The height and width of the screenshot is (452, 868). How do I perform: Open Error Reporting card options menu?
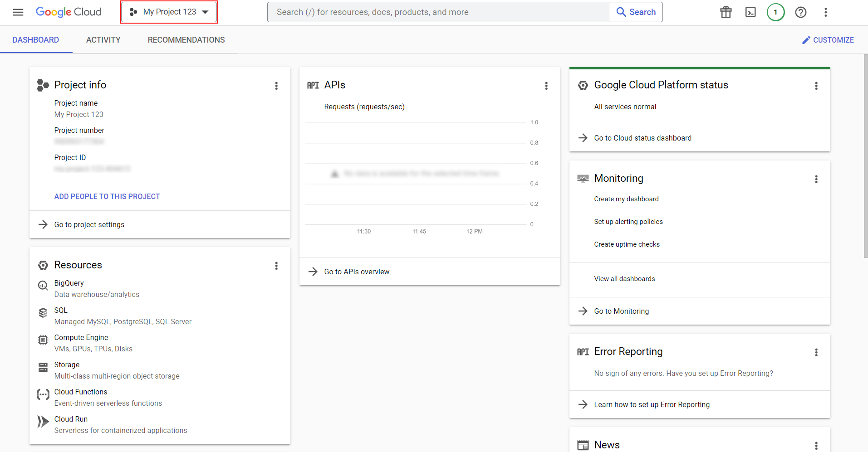[x=816, y=352]
